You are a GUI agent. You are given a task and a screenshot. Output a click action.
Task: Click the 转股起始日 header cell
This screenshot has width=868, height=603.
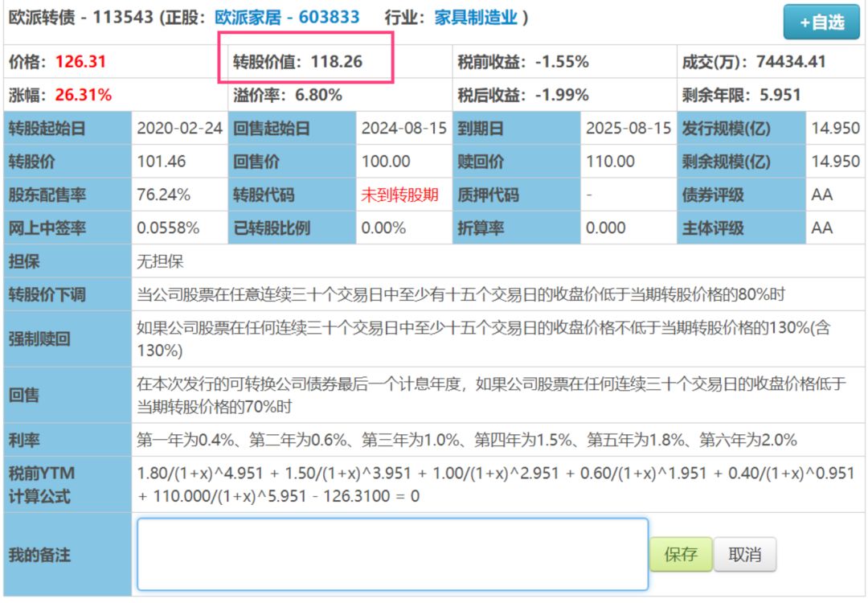68,128
